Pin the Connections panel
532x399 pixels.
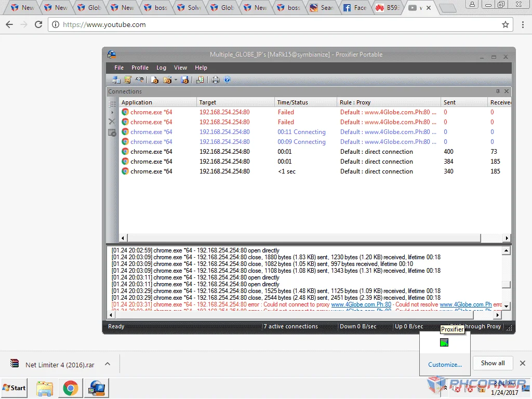coord(498,91)
